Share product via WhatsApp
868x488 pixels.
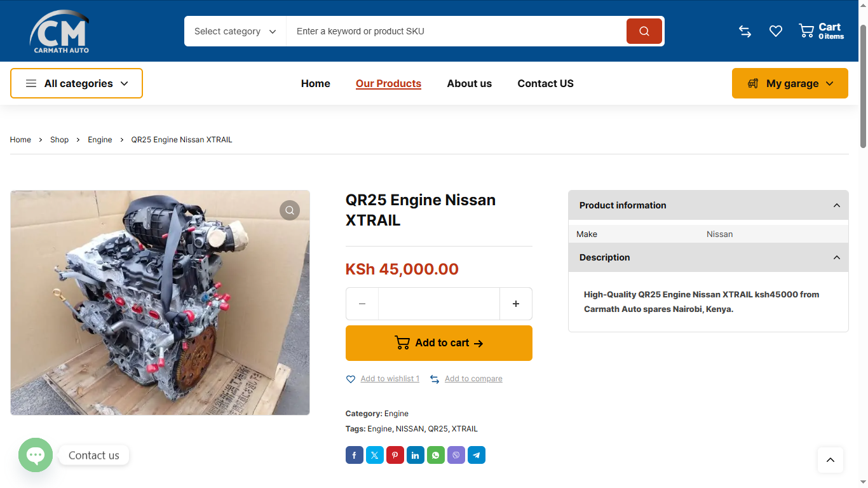[436, 455]
